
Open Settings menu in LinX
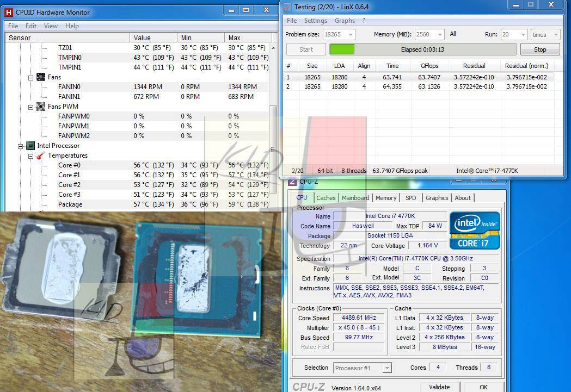coord(315,21)
